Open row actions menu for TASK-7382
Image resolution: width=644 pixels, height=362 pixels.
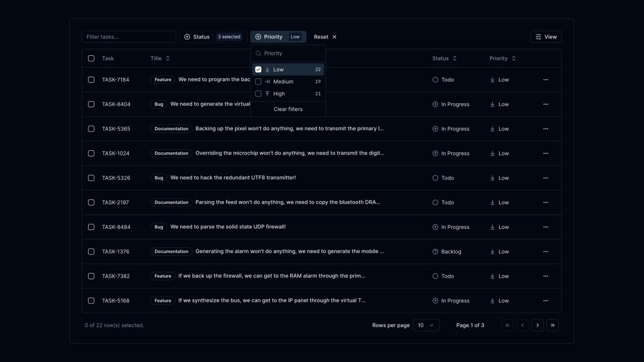[546, 276]
